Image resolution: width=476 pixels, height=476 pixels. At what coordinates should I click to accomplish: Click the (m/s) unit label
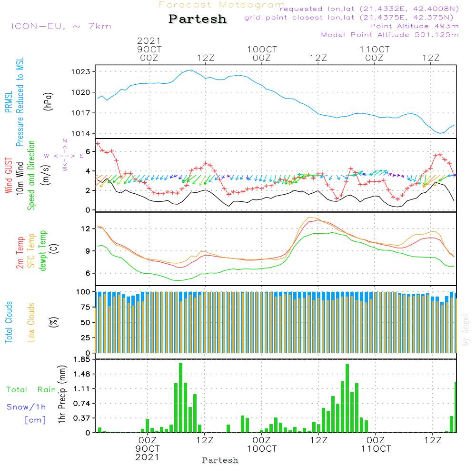pyautogui.click(x=46, y=175)
